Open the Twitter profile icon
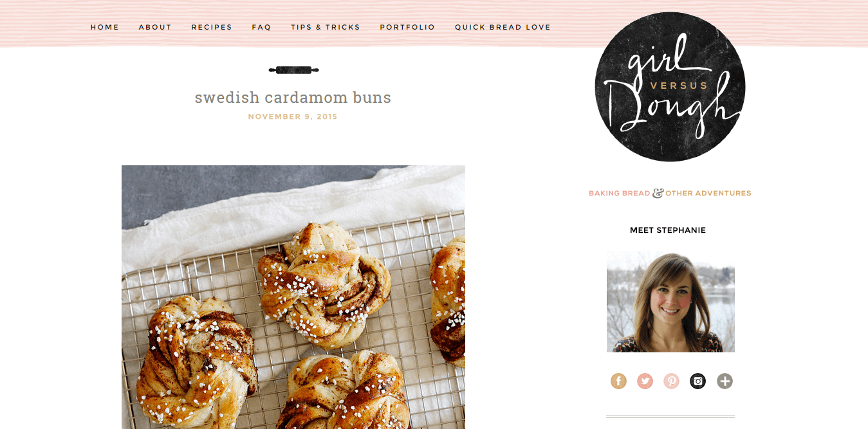 [645, 381]
